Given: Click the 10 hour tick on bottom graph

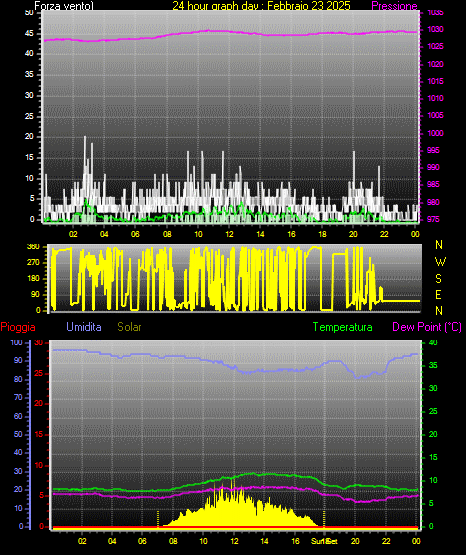Looking at the screenshot, I should (x=203, y=541).
